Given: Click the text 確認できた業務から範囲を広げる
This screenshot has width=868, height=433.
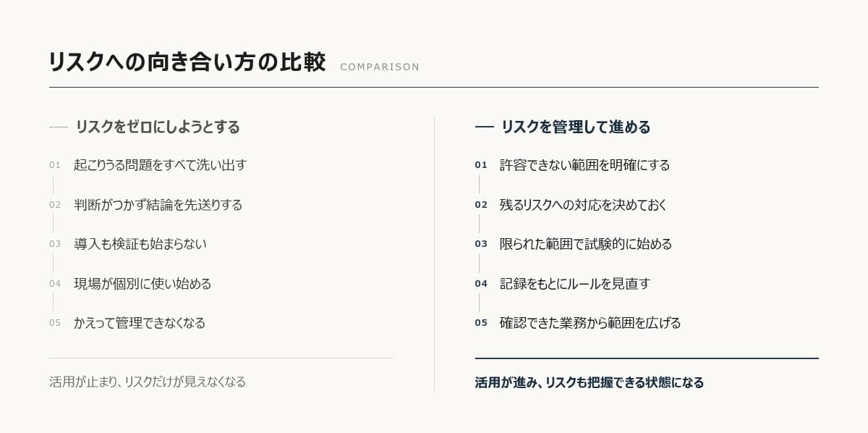Looking at the screenshot, I should coord(590,323).
